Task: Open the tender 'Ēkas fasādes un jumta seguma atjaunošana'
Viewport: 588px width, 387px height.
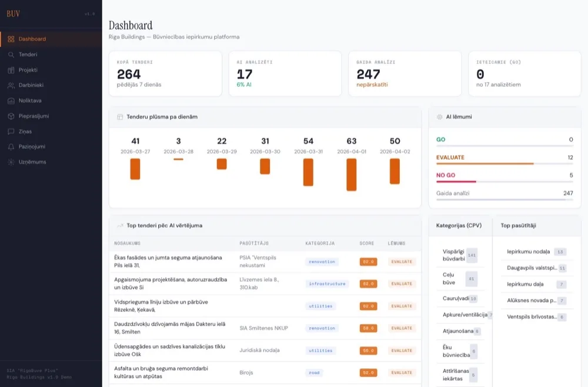Action: pos(168,261)
